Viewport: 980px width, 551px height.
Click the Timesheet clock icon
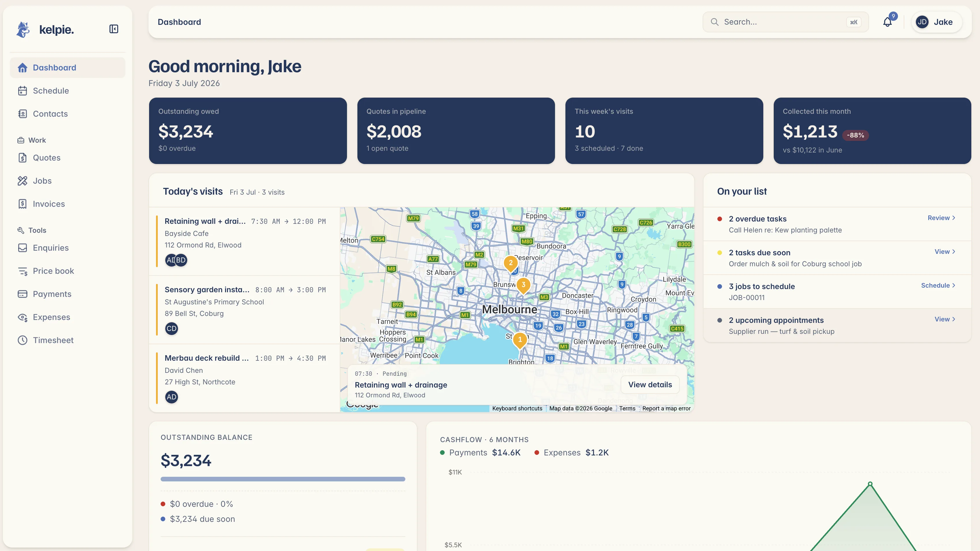pos(23,341)
